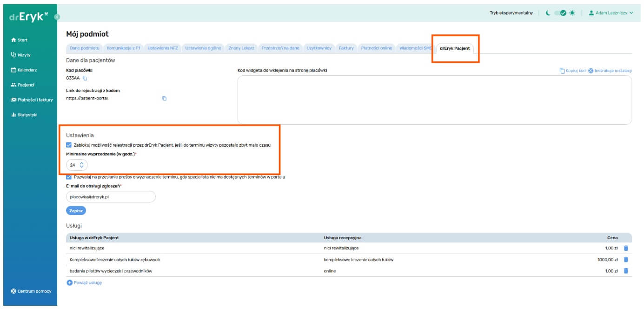This screenshot has width=644, height=309.
Task: Open Statystyki in the sidebar
Action: 24,114
